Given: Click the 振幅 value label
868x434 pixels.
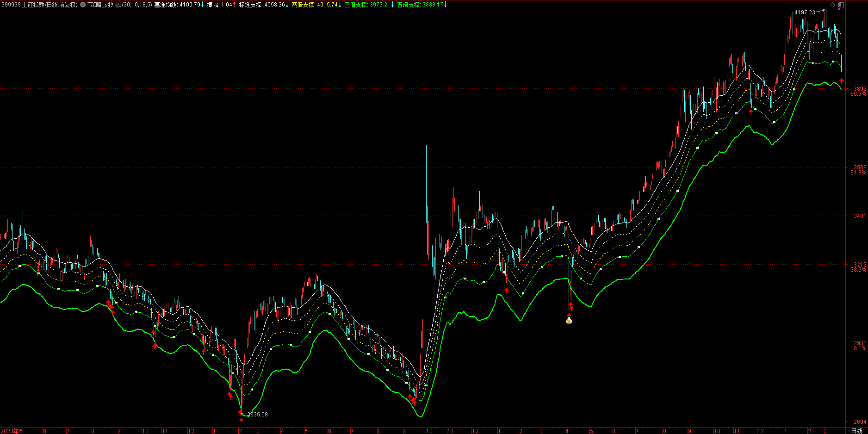Looking at the screenshot, I should (x=220, y=5).
